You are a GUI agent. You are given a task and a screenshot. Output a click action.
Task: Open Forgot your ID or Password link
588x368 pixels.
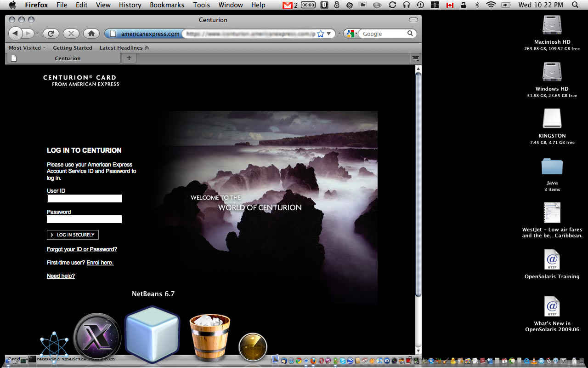pyautogui.click(x=82, y=249)
